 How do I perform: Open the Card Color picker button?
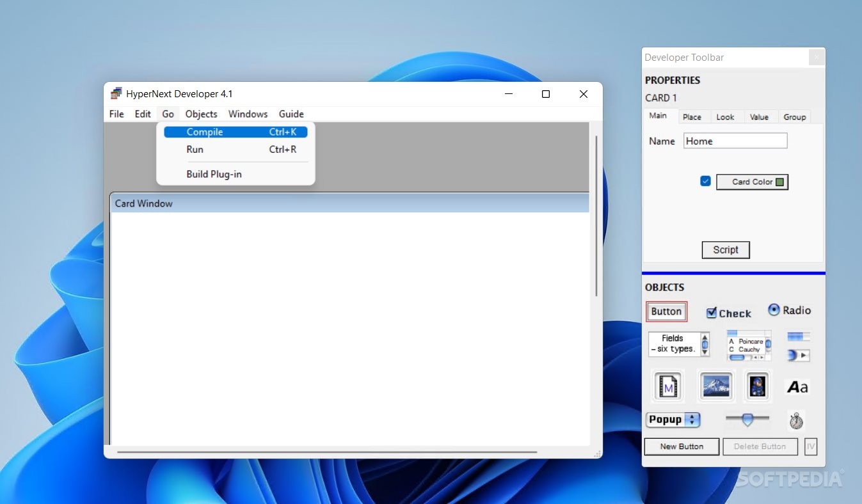point(752,182)
